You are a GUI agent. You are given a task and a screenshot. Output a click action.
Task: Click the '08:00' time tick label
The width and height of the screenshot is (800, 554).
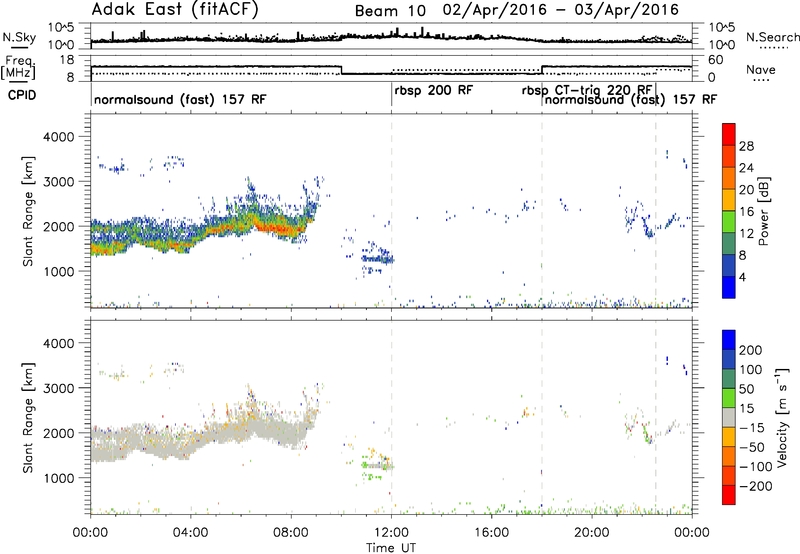291,533
